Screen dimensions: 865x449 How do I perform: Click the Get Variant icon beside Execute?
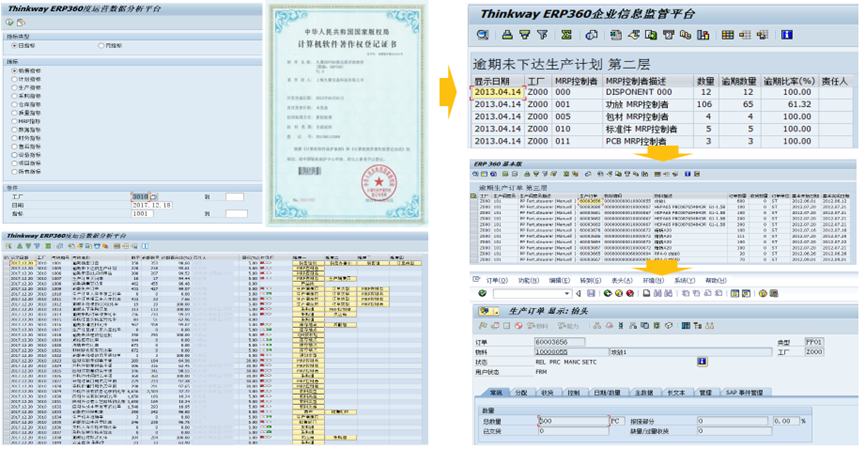pos(21,23)
